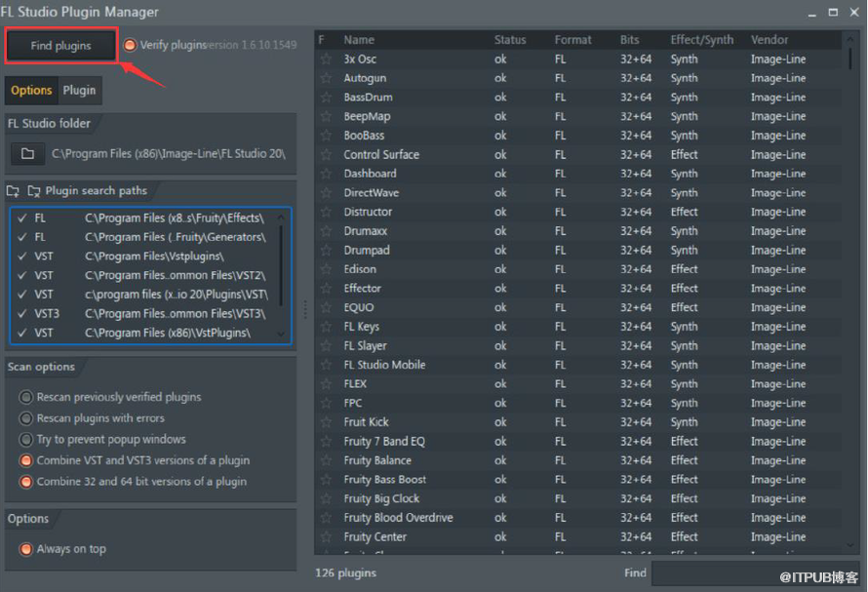Switch to the Plugin tab

(x=79, y=91)
